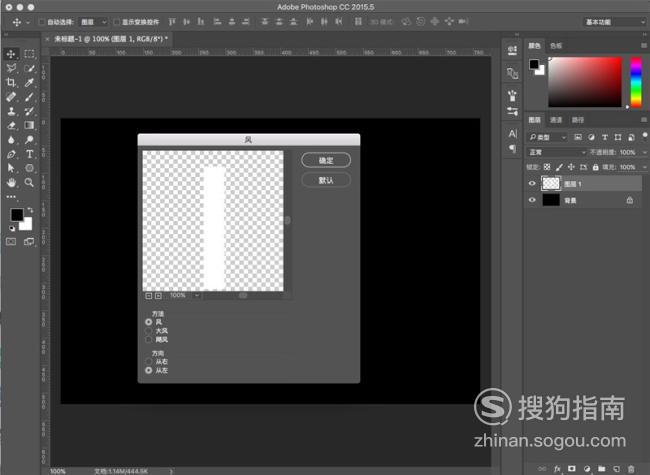Screen dimensions: 650x475
Task: Filter layers by type layers (T icon)
Action: (605, 137)
